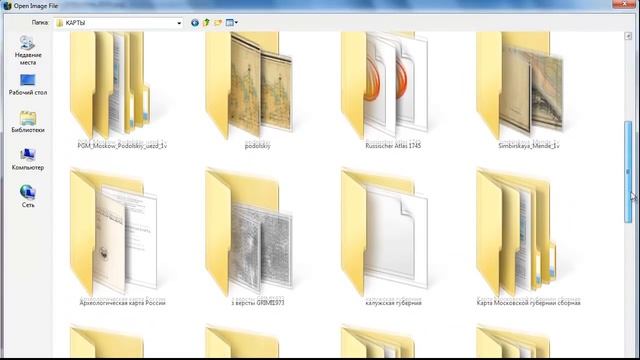Select the калужская губерния folder

393,238
